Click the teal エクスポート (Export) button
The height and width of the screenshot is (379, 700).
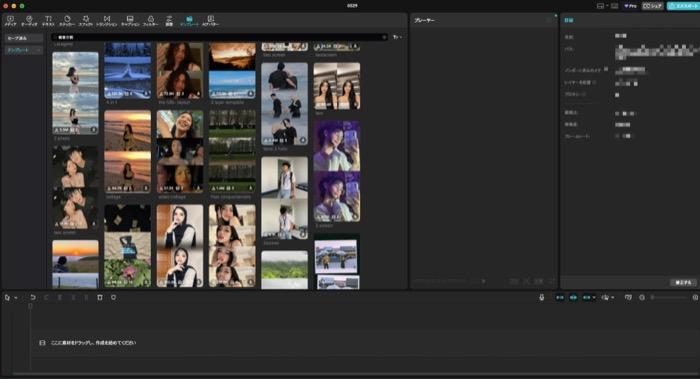click(683, 6)
